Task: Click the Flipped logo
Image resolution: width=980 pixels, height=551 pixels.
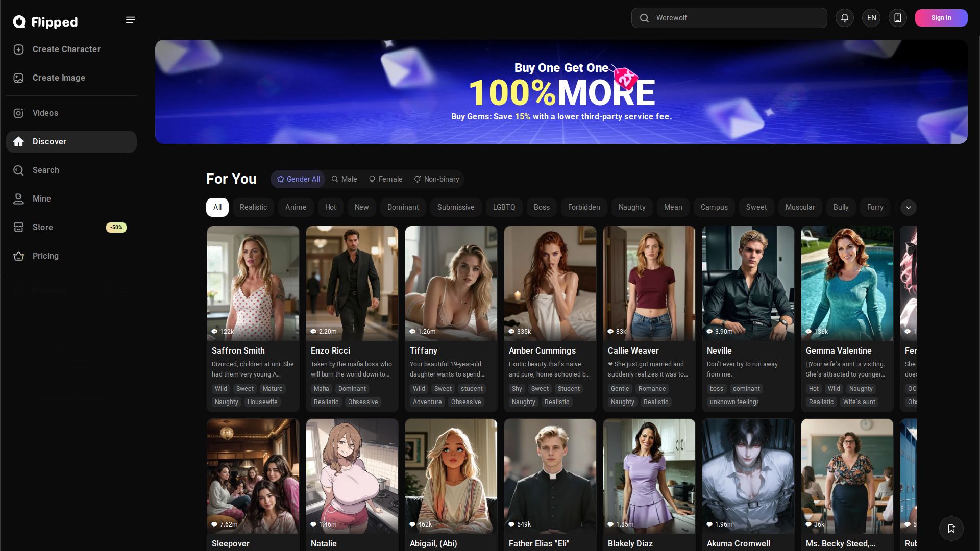Action: coord(45,21)
